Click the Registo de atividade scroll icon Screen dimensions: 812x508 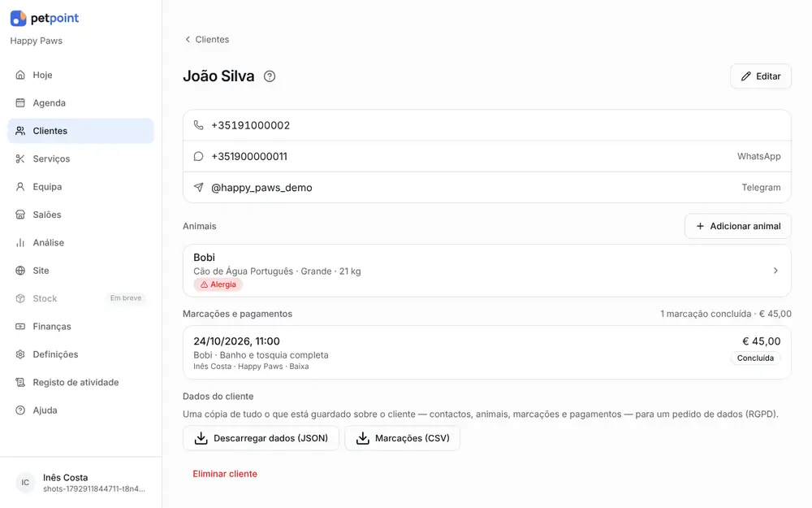(x=20, y=383)
